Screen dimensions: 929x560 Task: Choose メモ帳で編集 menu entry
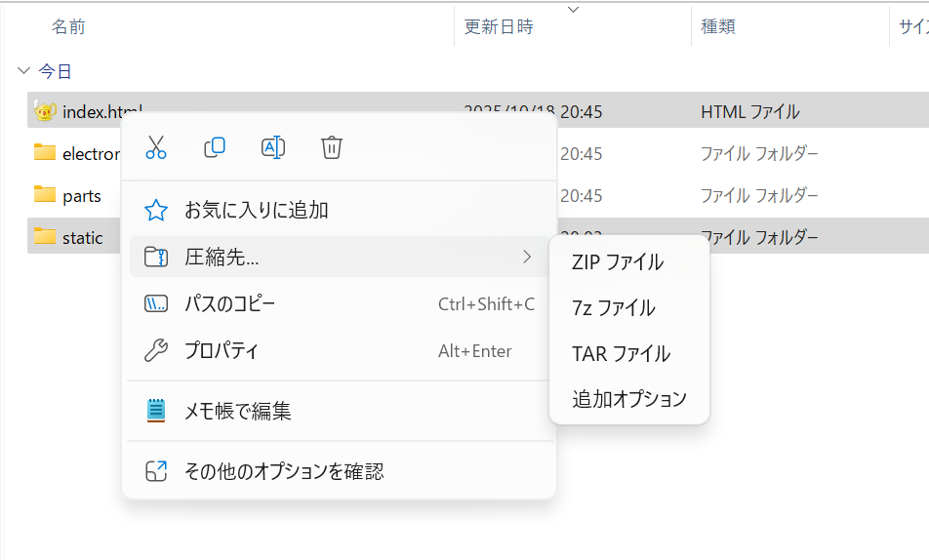(339, 411)
